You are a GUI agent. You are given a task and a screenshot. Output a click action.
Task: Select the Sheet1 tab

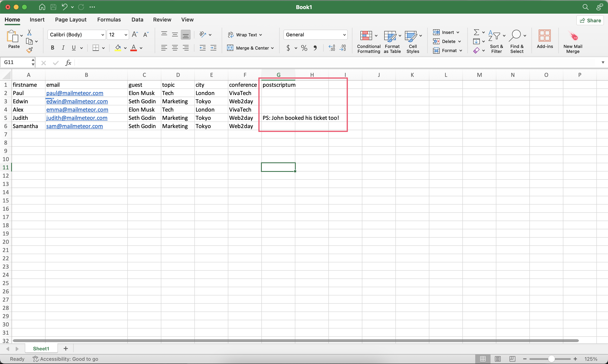pyautogui.click(x=41, y=349)
